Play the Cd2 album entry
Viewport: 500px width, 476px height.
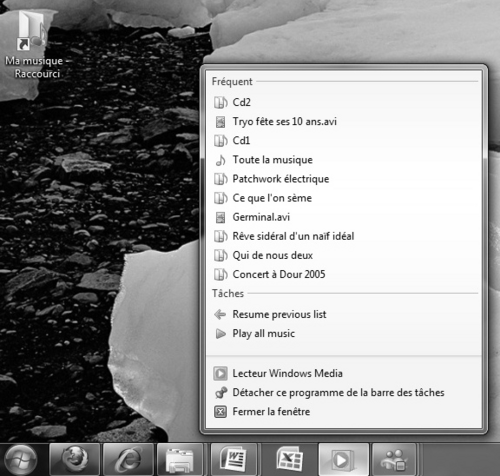pos(344,102)
